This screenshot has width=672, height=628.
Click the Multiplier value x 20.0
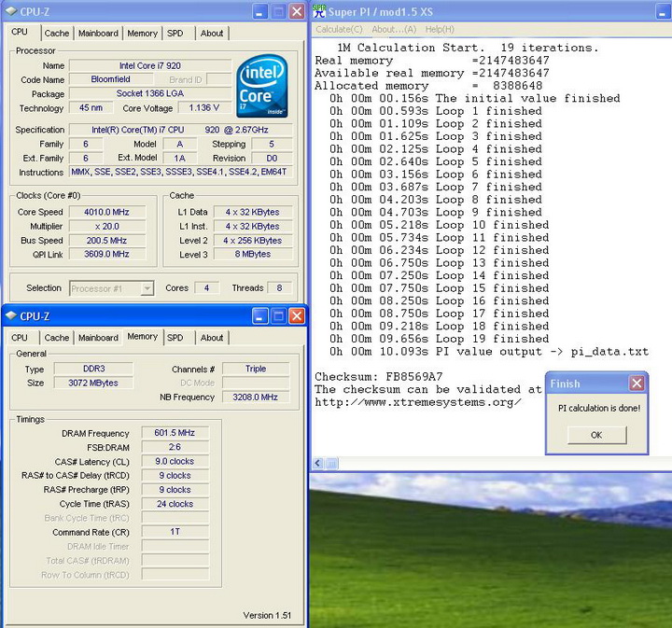106,226
